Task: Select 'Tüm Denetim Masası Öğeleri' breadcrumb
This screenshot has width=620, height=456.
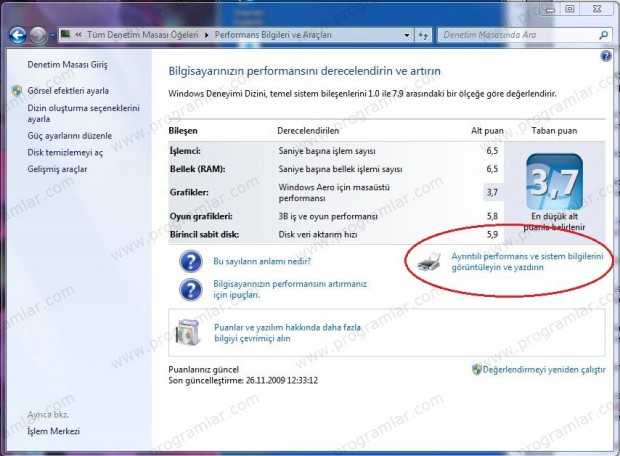Action: [x=143, y=35]
